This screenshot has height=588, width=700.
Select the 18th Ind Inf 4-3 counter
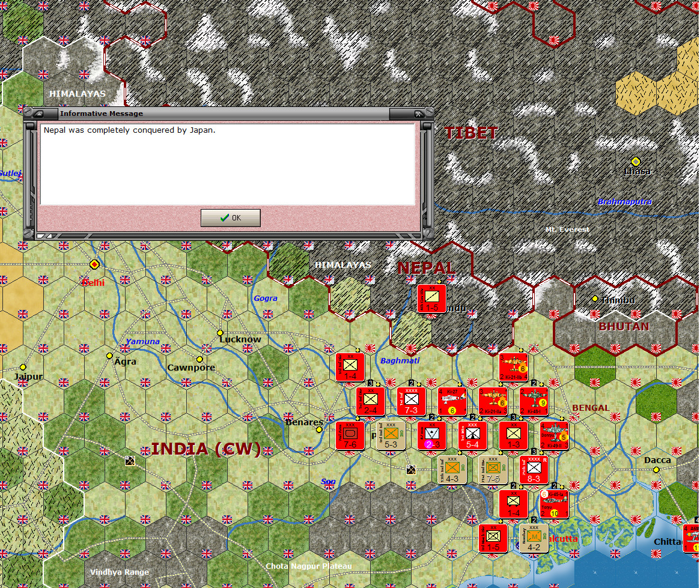[x=451, y=469]
